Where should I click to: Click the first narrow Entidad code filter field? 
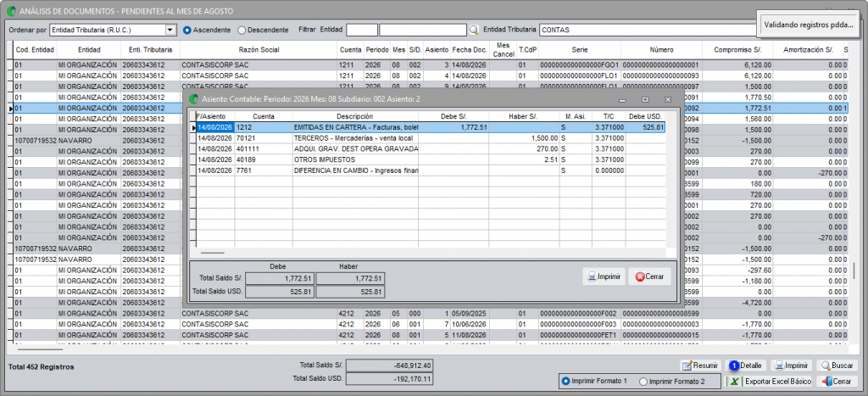362,30
